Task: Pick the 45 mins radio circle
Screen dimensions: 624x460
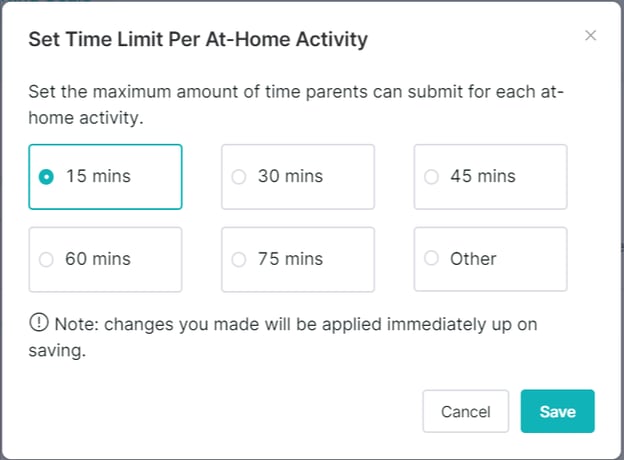Action: click(x=431, y=177)
